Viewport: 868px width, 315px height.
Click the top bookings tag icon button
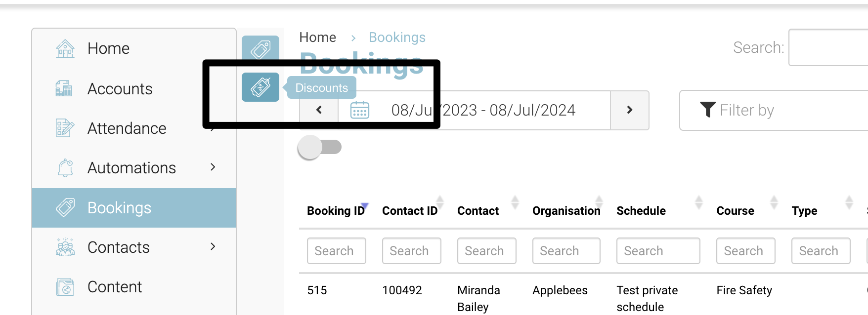pos(260,48)
